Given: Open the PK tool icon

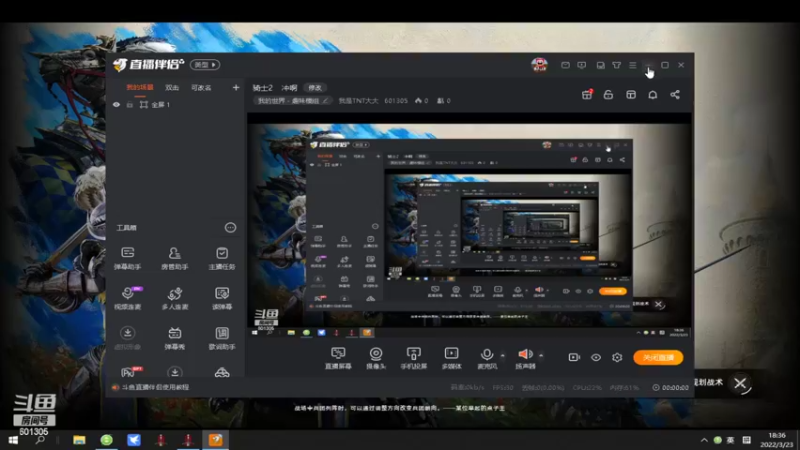Looking at the screenshot, I should [x=131, y=371].
